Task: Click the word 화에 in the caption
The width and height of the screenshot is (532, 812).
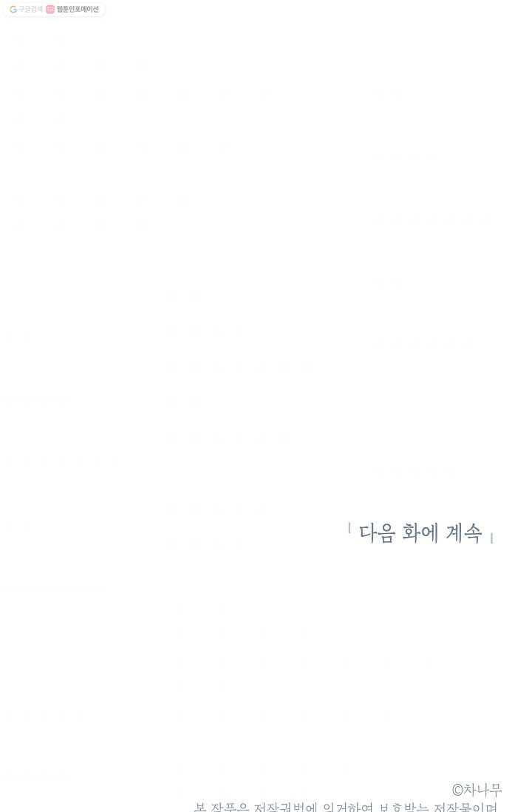Action: (x=420, y=533)
